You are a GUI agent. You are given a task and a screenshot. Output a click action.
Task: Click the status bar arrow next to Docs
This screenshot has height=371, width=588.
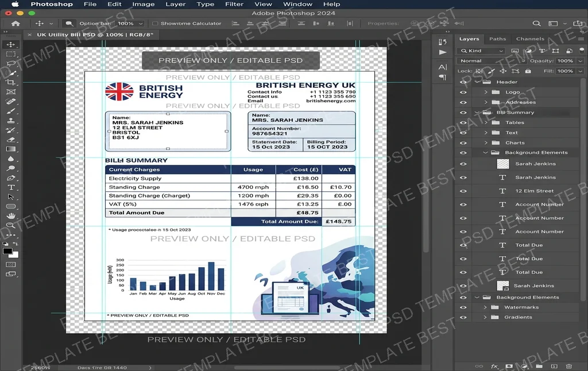click(150, 368)
